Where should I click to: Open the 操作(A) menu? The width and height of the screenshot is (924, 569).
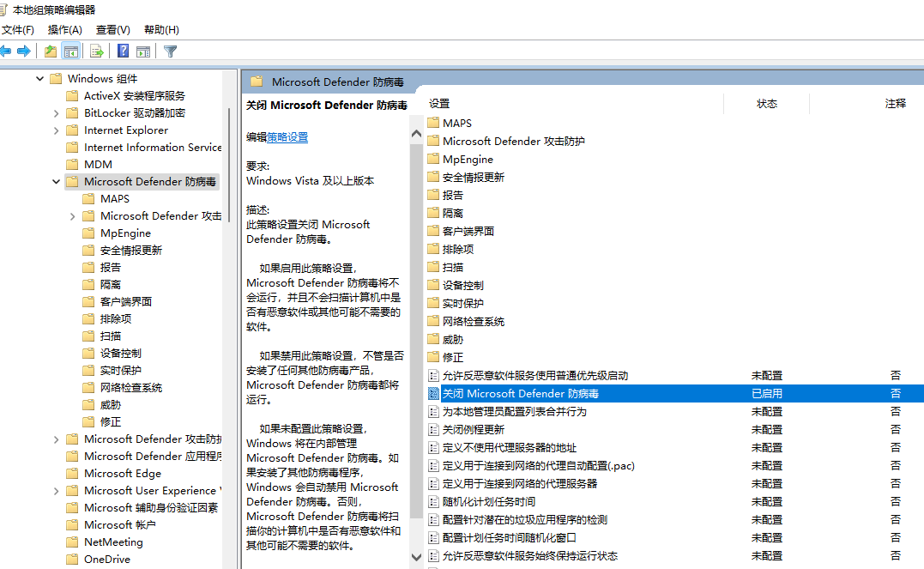tap(65, 29)
